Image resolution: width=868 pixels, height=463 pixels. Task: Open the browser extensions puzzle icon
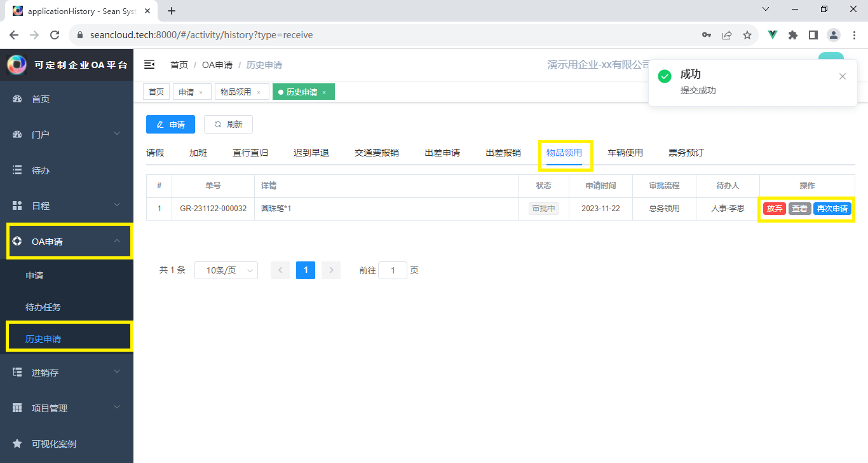(793, 35)
